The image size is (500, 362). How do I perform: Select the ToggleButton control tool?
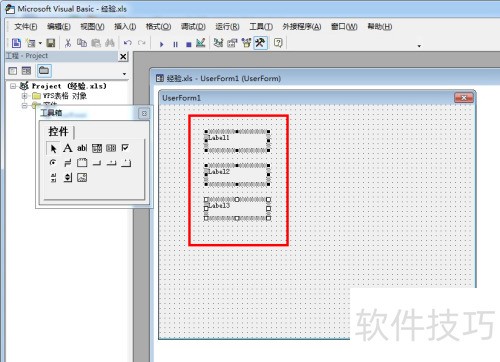[68, 163]
